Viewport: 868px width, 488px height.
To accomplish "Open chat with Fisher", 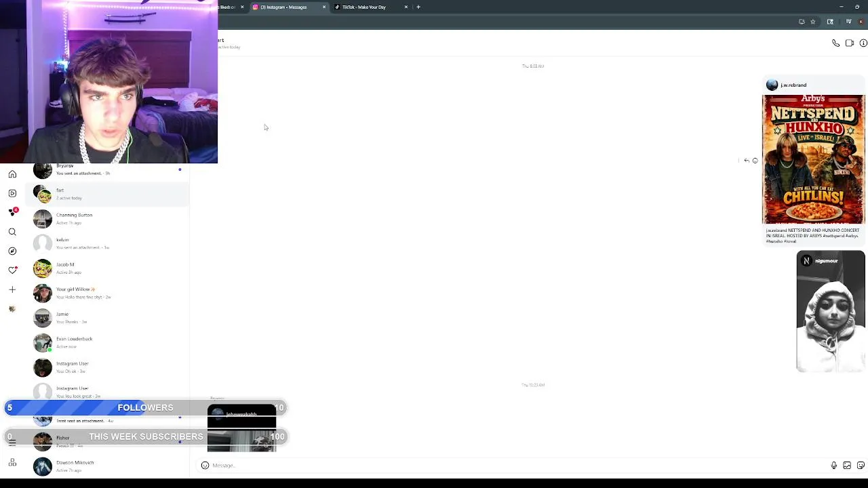I will coord(108,441).
